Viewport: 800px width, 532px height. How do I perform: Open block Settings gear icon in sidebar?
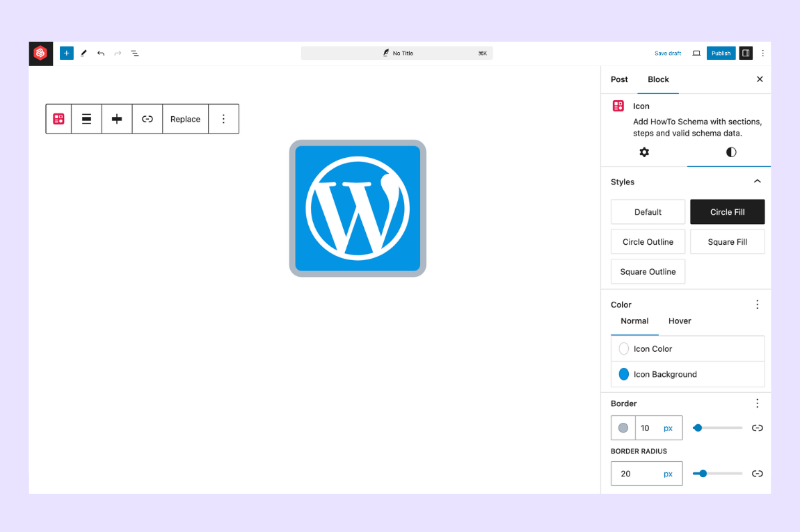tap(643, 152)
